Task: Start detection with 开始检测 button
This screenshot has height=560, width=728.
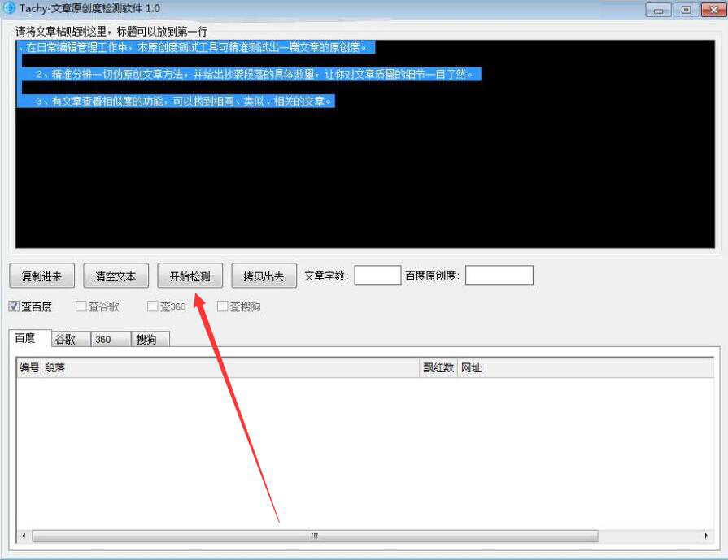Action: tap(190, 276)
